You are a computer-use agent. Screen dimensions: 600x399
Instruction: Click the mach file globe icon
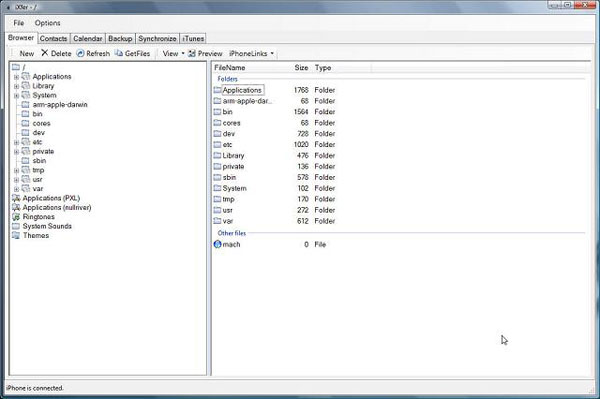click(217, 244)
